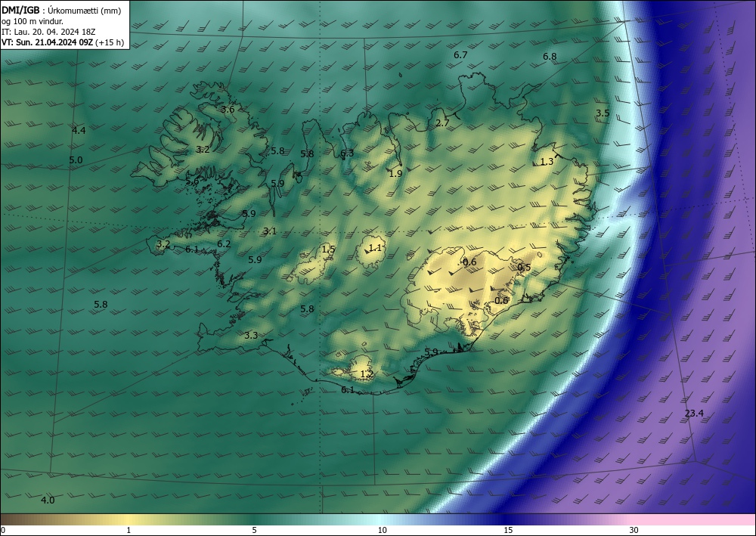Click the 6.3 value label
Image resolution: width=756 pixels, height=536 pixels.
coord(347,153)
